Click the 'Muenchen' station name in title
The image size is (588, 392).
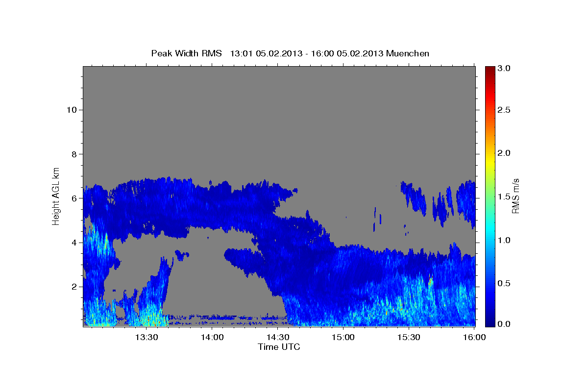[x=408, y=53]
